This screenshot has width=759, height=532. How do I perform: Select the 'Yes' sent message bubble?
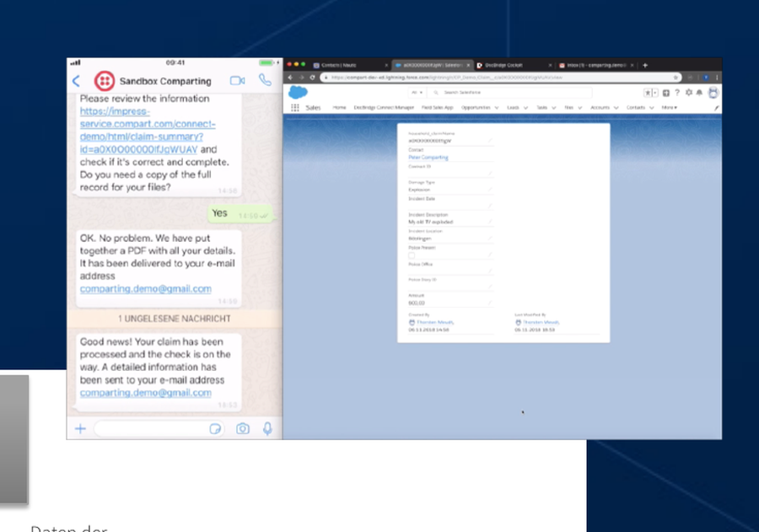[x=240, y=213]
